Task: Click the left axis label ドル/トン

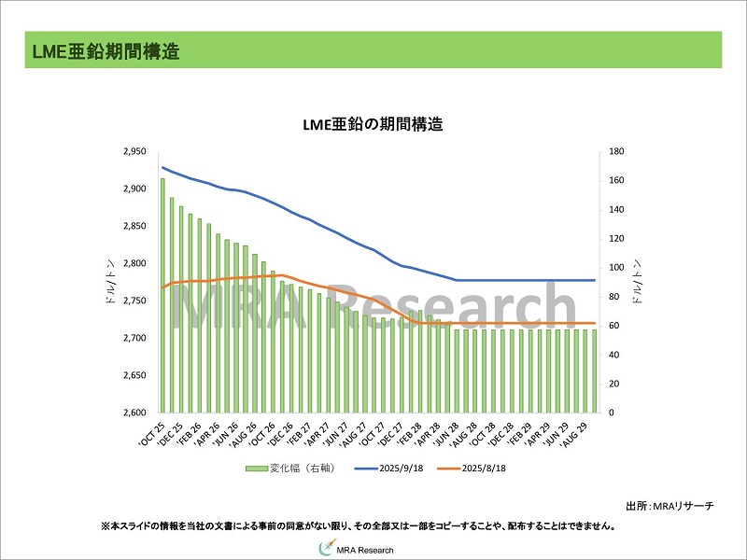Action: point(111,282)
